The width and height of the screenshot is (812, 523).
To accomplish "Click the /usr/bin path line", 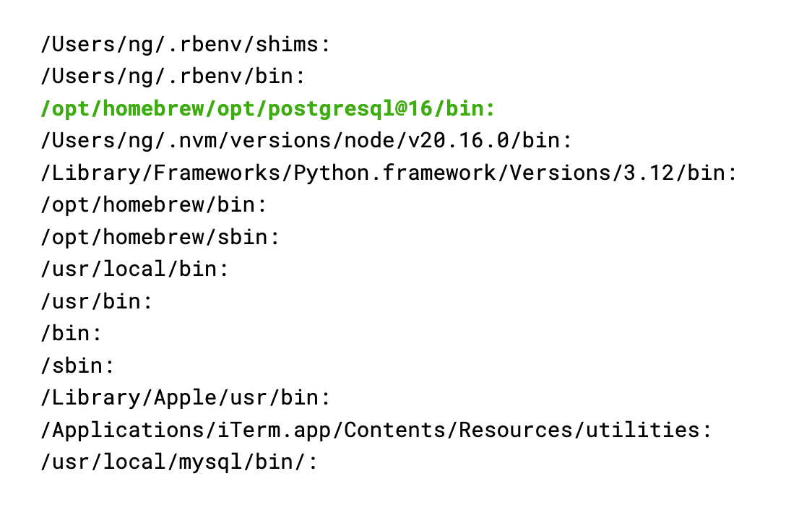I will (x=96, y=301).
